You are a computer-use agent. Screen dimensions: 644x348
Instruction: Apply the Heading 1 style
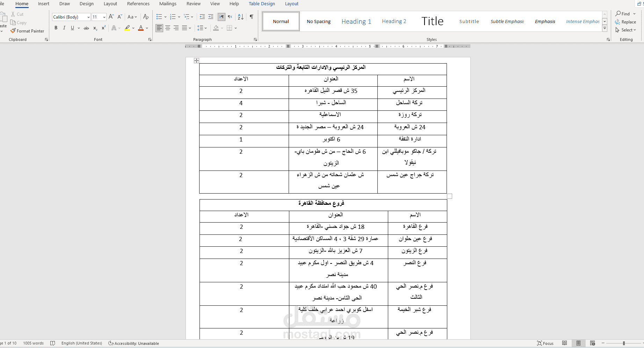(356, 22)
